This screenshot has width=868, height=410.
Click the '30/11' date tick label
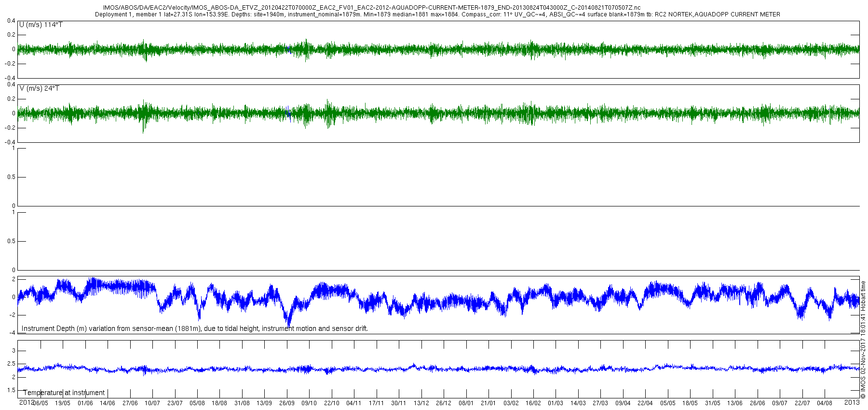click(x=399, y=403)
